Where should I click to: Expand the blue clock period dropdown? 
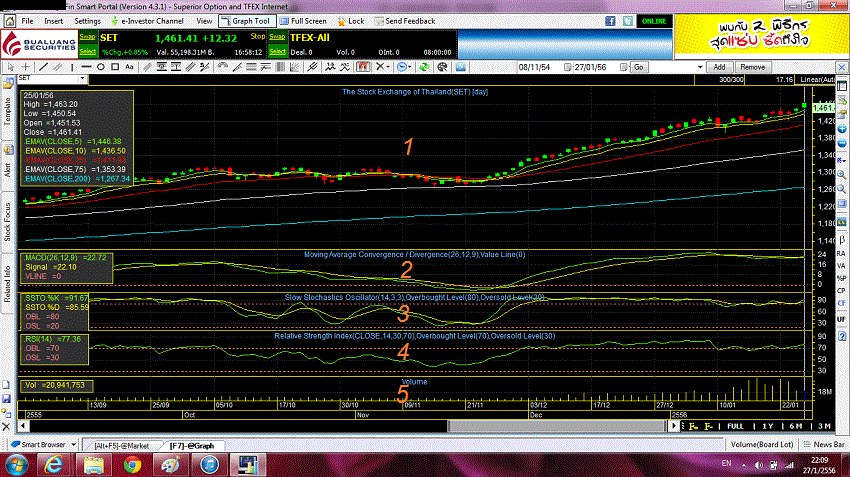pyautogui.click(x=409, y=67)
